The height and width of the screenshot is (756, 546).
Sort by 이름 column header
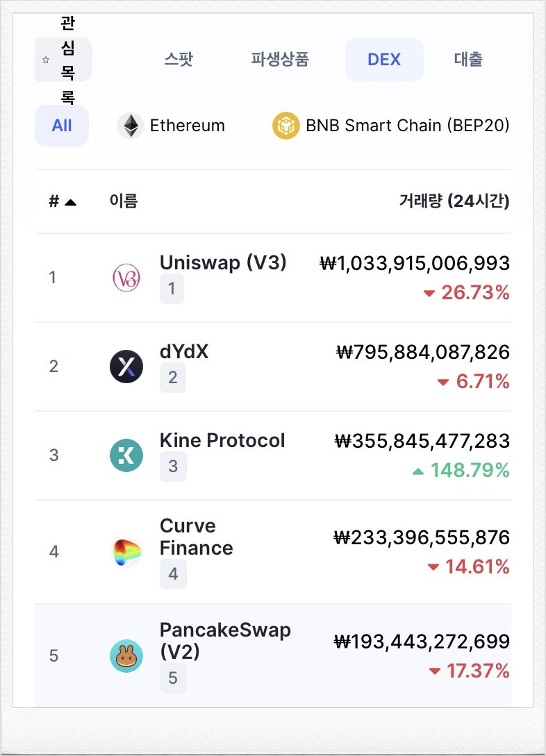click(x=124, y=201)
